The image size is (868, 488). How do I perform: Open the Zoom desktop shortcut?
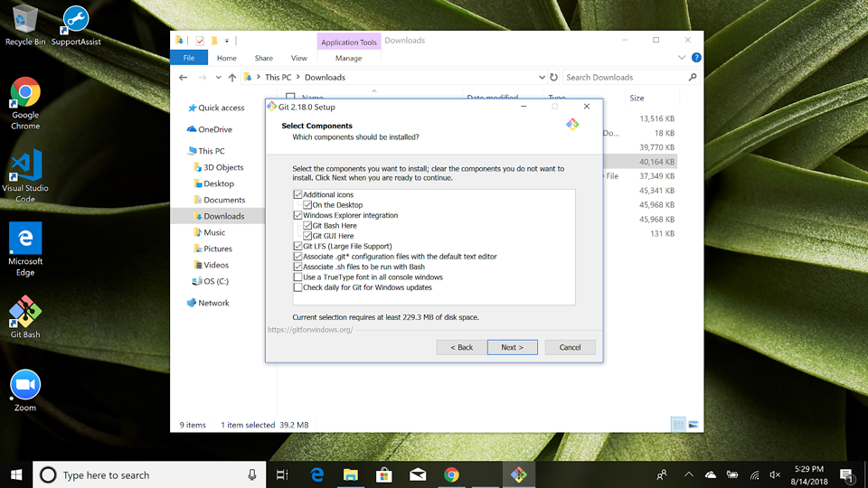click(x=25, y=390)
